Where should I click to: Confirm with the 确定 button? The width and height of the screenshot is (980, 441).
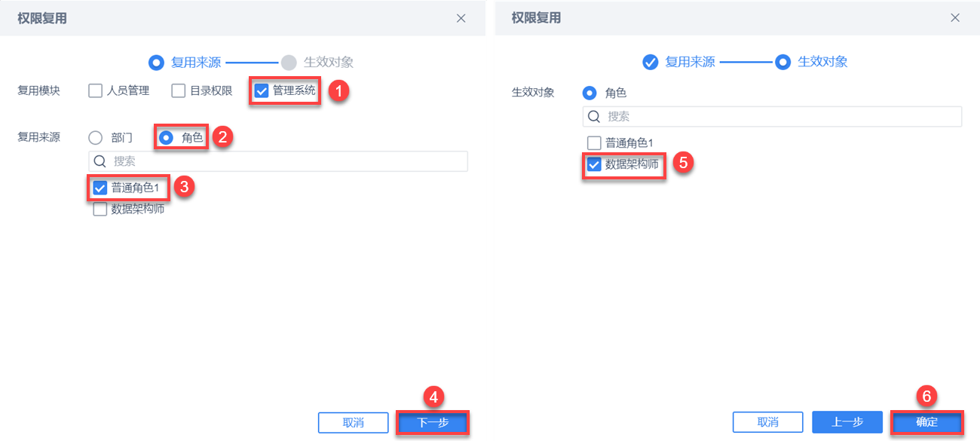pos(927,423)
